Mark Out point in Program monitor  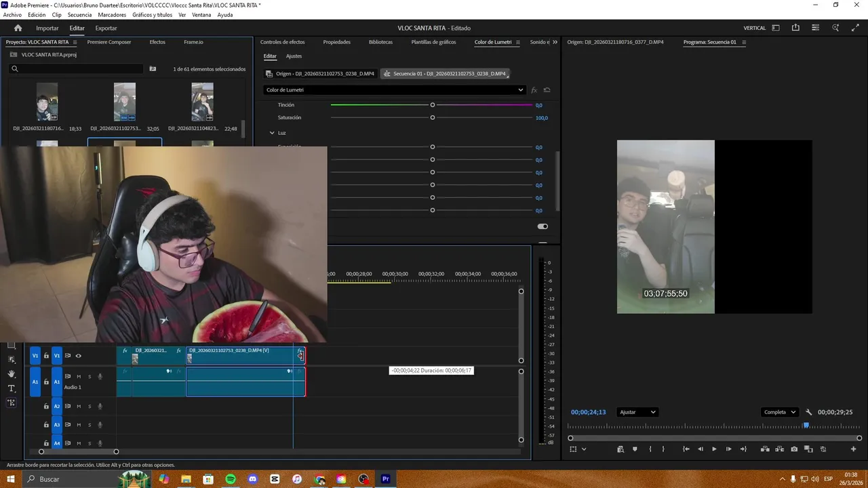(x=663, y=449)
